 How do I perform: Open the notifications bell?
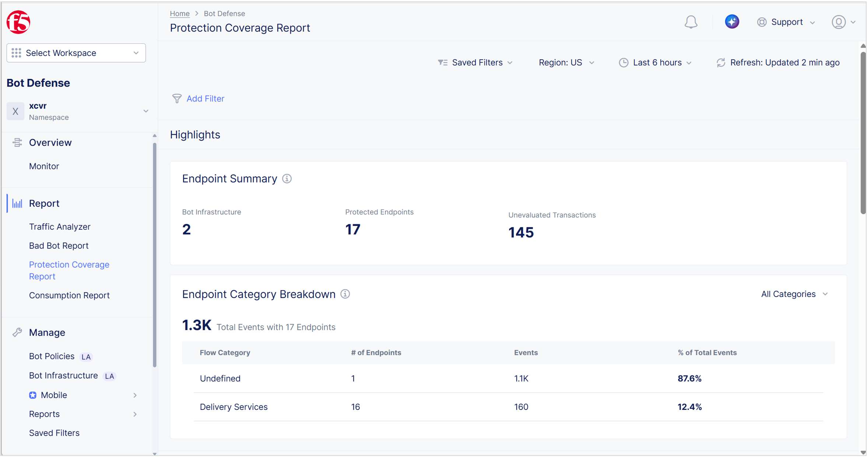pyautogui.click(x=691, y=22)
